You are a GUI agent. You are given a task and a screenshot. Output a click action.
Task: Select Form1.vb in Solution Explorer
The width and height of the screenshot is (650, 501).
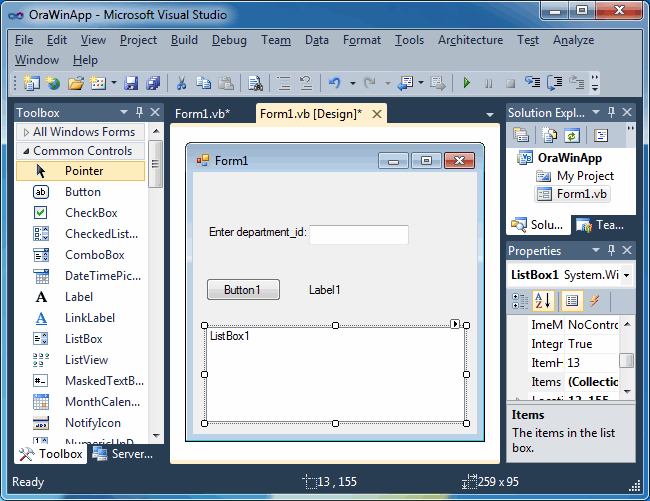click(573, 194)
